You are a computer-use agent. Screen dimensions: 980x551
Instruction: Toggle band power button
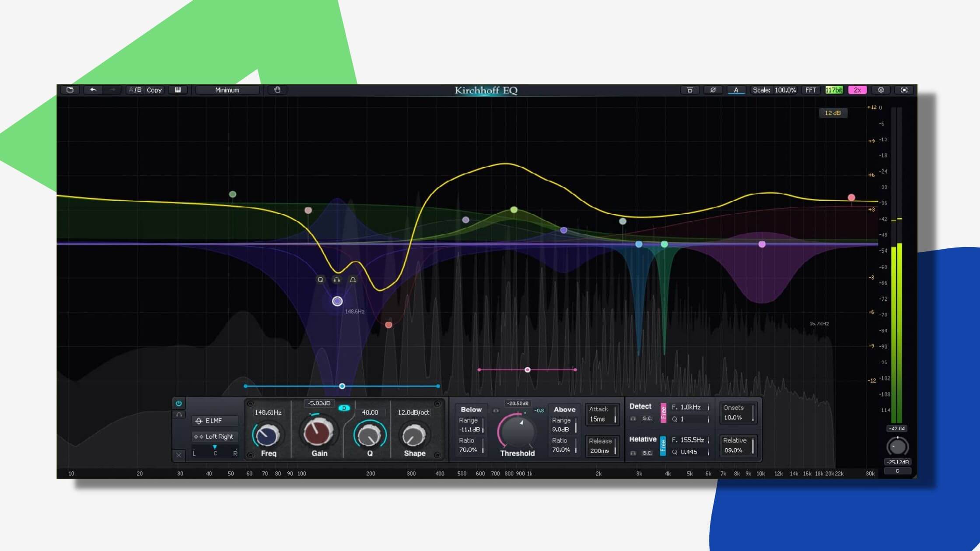tap(178, 403)
